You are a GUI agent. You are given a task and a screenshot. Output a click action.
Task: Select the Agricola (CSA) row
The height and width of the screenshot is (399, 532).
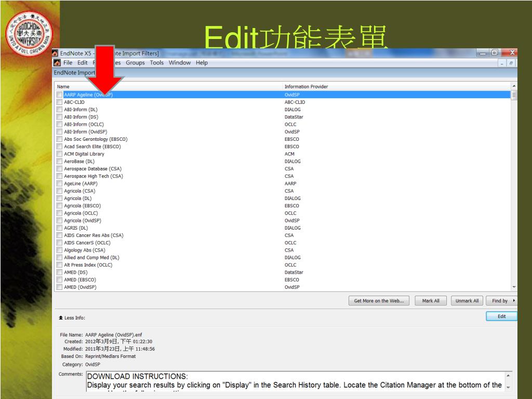pos(283,191)
